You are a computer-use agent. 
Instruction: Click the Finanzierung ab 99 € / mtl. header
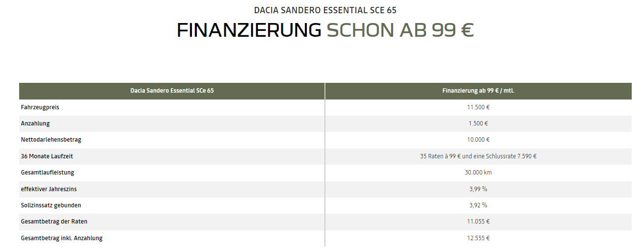(x=479, y=91)
